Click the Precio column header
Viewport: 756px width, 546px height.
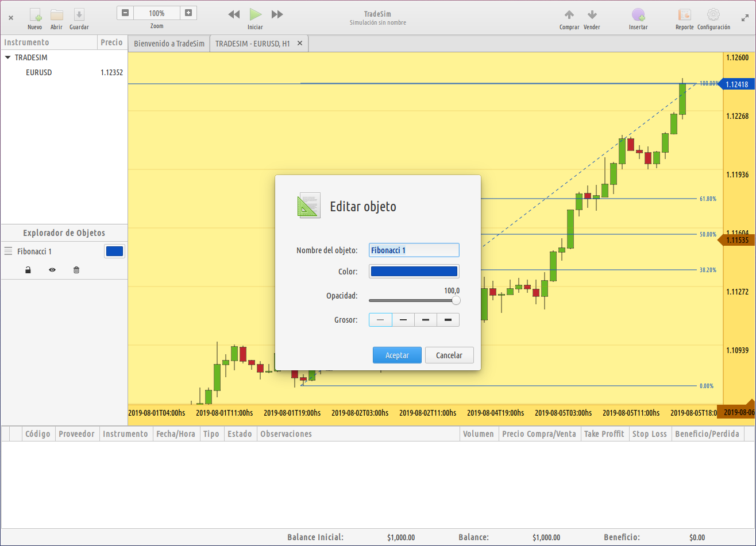click(112, 42)
